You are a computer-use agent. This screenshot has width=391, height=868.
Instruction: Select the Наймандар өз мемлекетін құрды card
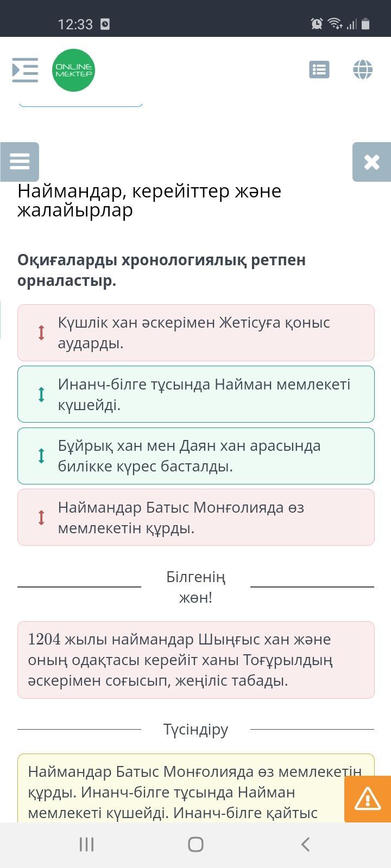point(206,517)
